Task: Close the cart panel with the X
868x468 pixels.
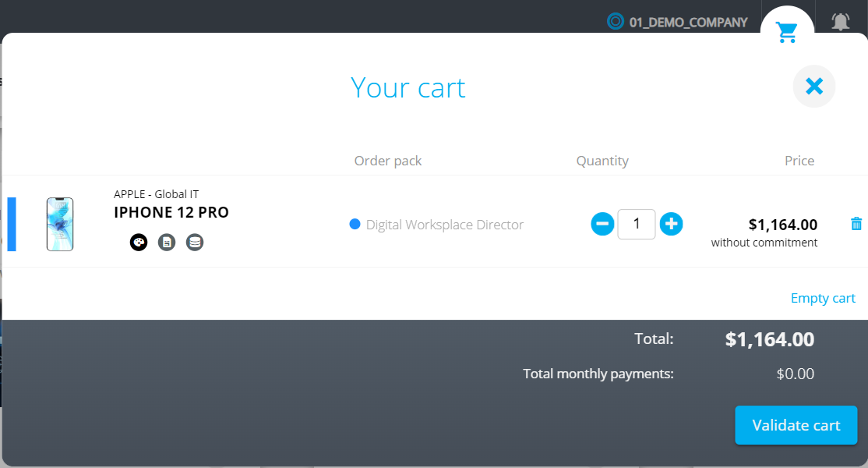Action: click(813, 86)
